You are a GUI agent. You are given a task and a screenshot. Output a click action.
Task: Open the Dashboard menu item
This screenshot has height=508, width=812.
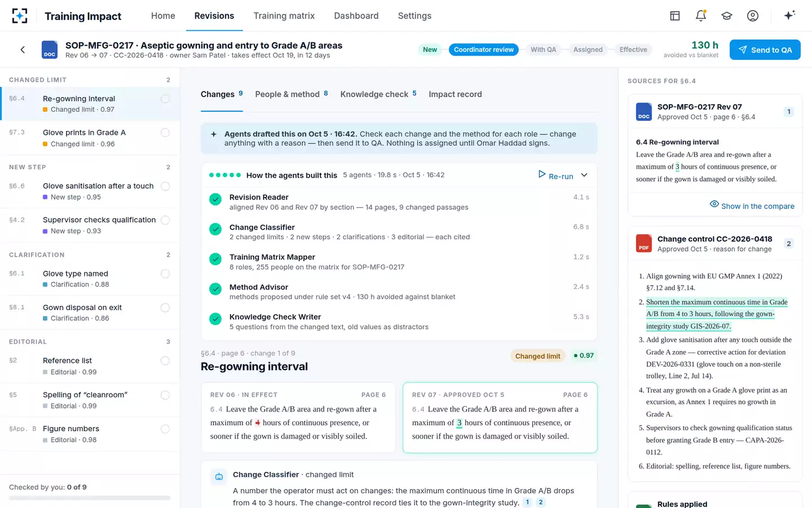click(356, 16)
